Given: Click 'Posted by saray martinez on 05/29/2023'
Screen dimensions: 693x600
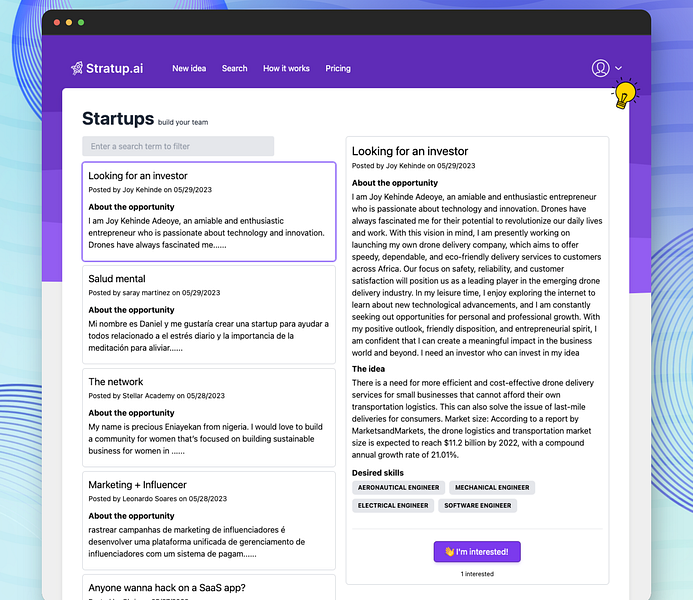Looking at the screenshot, I should pyautogui.click(x=154, y=292).
